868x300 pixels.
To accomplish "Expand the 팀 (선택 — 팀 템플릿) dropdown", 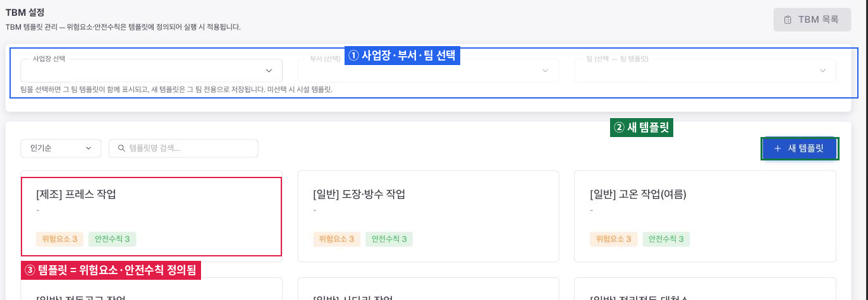I will click(x=705, y=70).
